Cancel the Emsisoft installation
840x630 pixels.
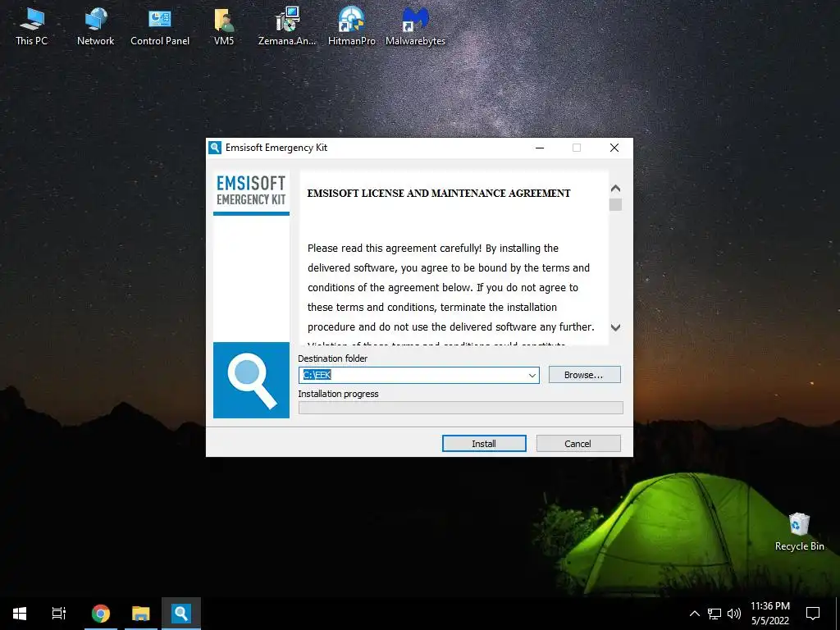point(578,444)
